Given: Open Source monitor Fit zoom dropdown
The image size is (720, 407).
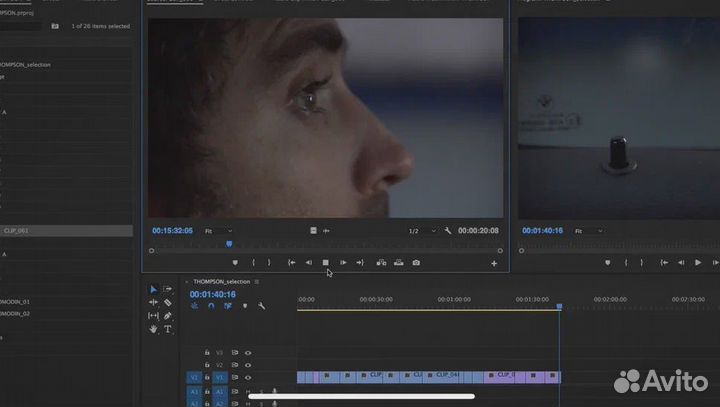Looking at the screenshot, I should (217, 231).
